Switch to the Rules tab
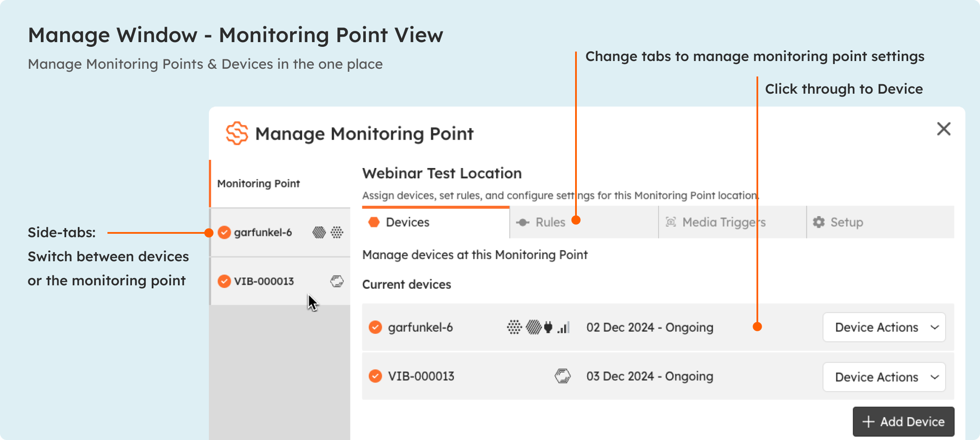This screenshot has width=980, height=440. [x=584, y=222]
